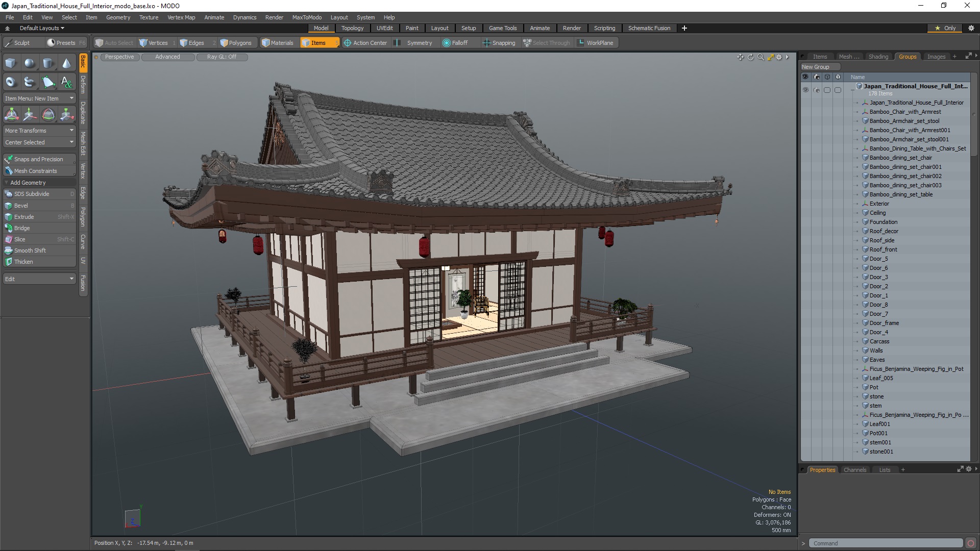This screenshot has width=980, height=551.
Task: Open the Default Layouts dropdown
Action: (x=42, y=28)
